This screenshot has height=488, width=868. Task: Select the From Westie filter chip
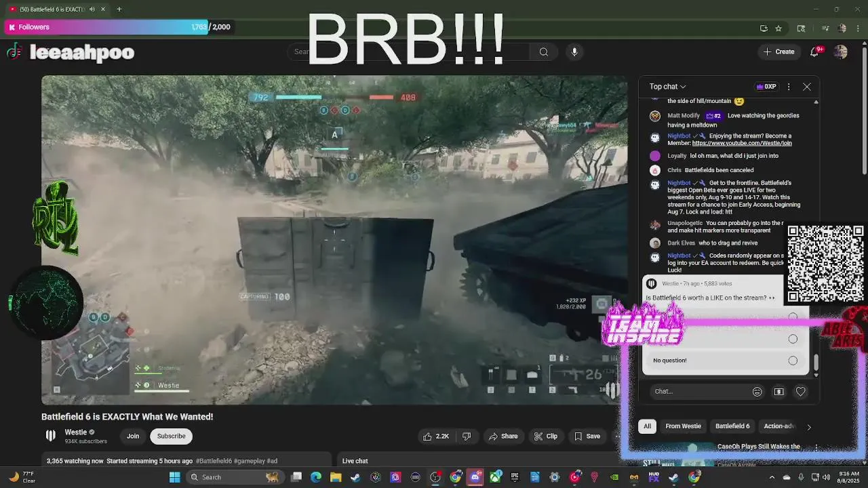tap(683, 426)
